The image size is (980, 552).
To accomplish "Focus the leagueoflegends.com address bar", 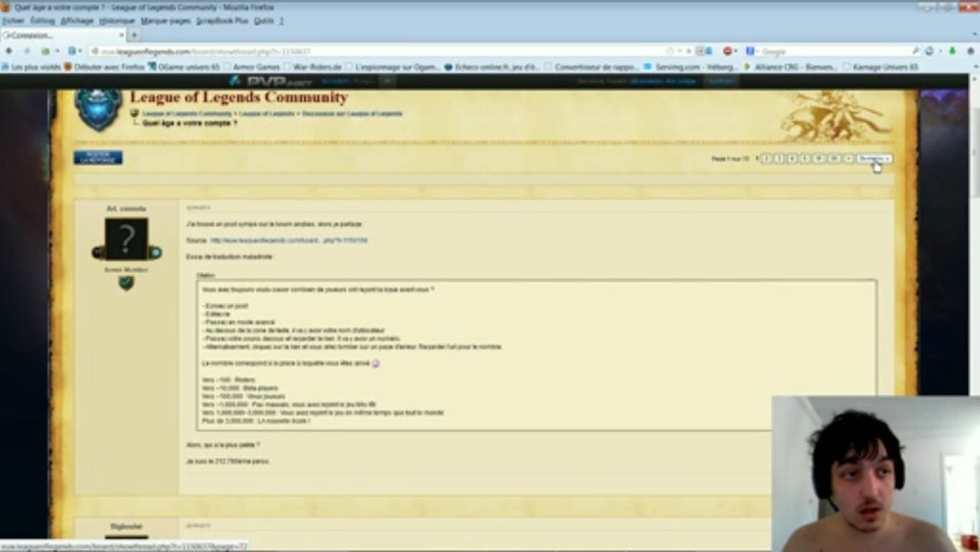I will click(x=375, y=51).
